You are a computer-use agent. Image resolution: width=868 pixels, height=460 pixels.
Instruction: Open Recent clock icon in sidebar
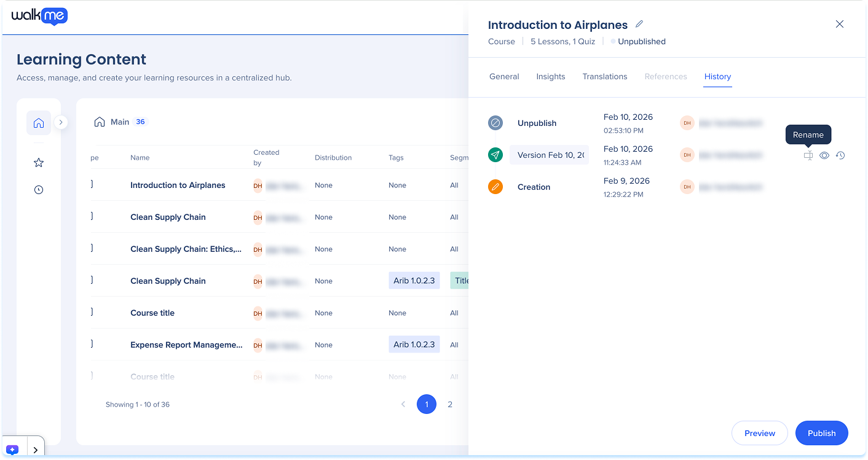39,190
